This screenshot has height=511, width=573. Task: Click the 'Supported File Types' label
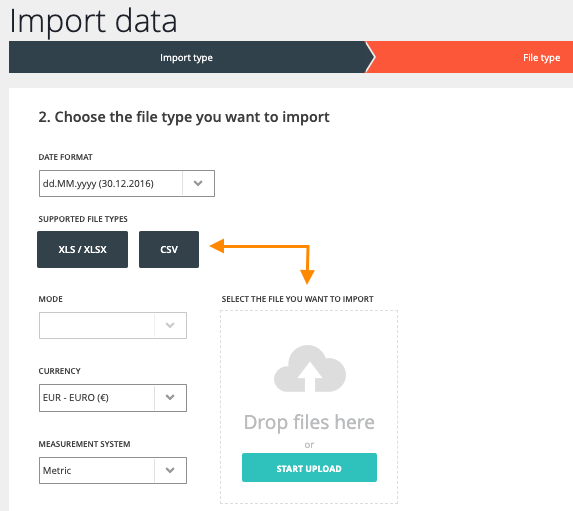click(x=83, y=219)
